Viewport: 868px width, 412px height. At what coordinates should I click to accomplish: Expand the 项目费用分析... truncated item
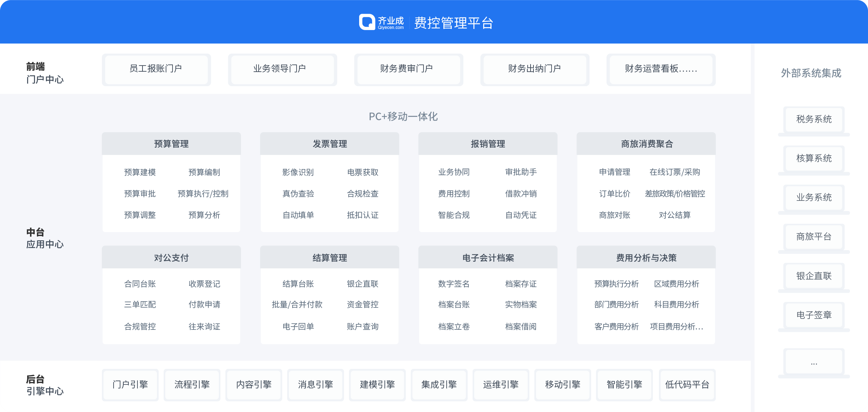point(676,327)
